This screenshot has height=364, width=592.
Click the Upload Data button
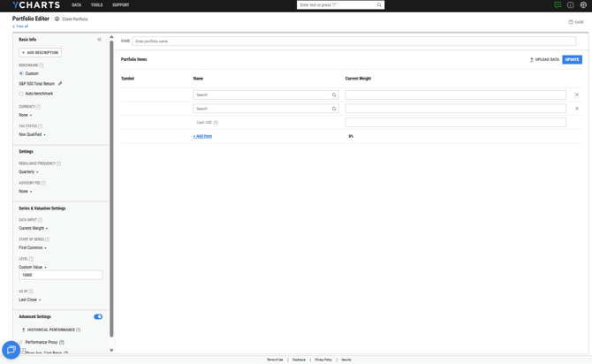pyautogui.click(x=544, y=60)
